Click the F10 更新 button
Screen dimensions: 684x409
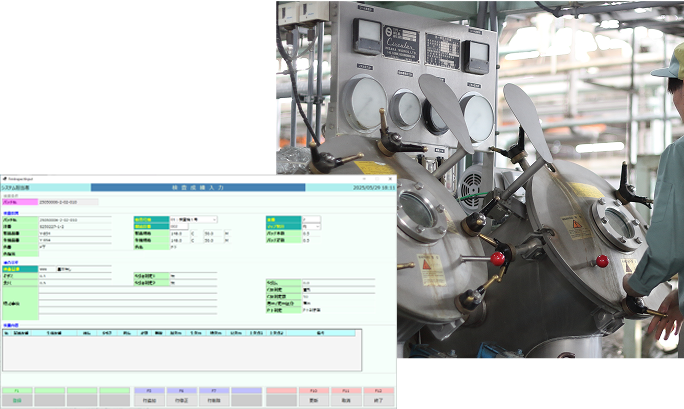coord(313,397)
